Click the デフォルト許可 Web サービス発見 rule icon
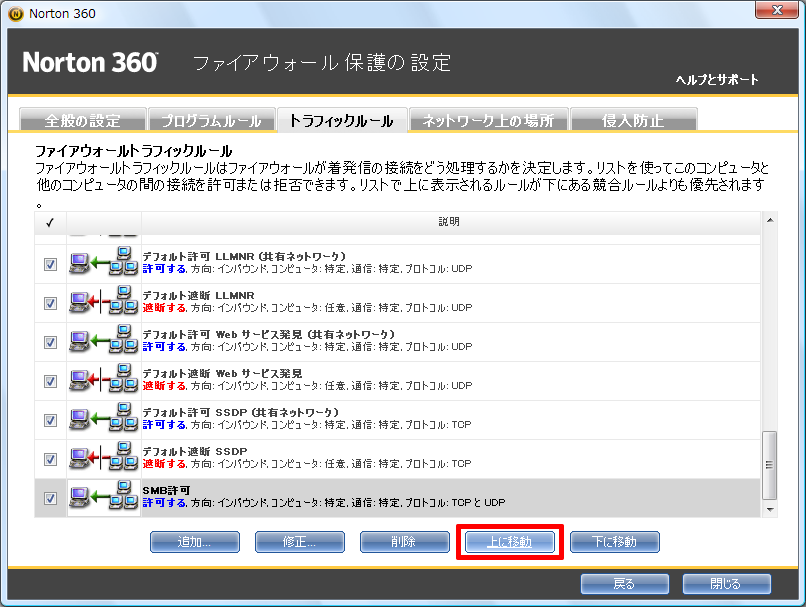 (x=103, y=342)
